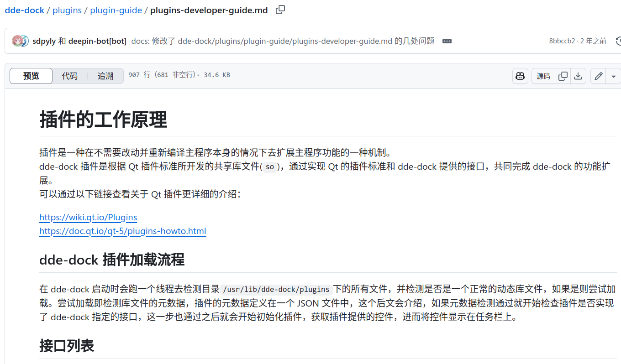The image size is (621, 364).
Task: Open commit 8bbccb2
Action: click(x=562, y=41)
